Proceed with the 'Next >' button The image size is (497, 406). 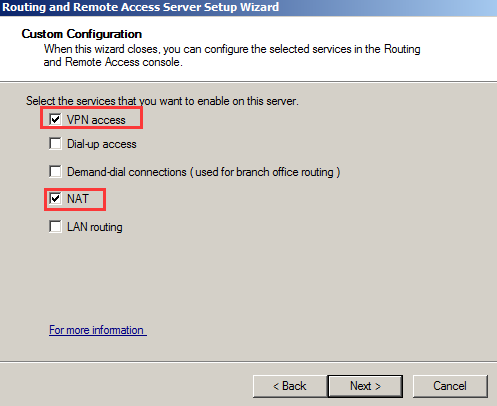(x=365, y=386)
